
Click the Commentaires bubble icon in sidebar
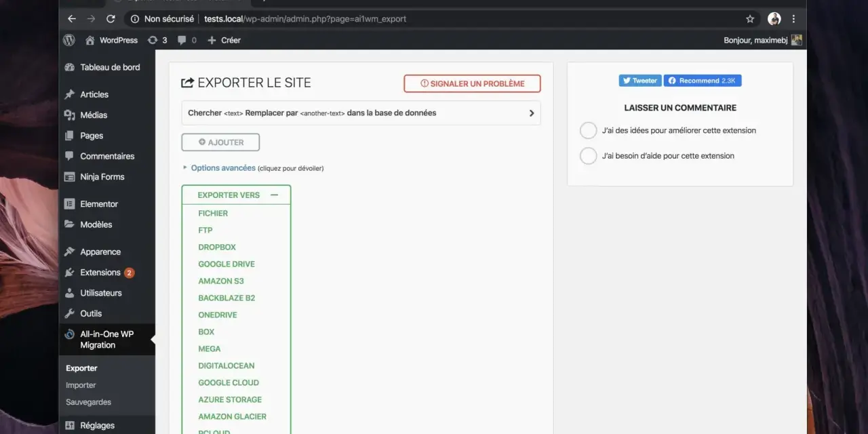click(x=69, y=156)
